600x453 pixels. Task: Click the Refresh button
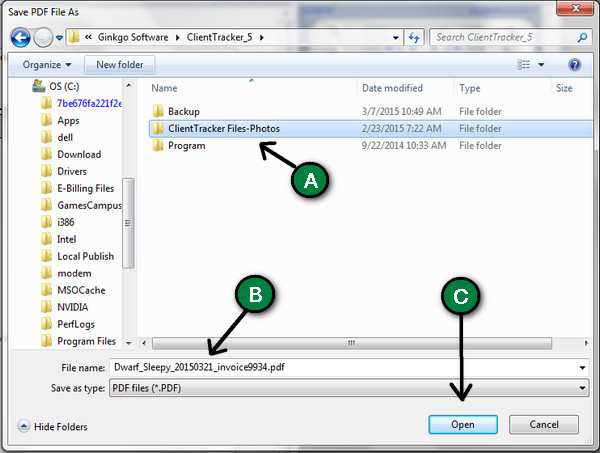[x=414, y=37]
